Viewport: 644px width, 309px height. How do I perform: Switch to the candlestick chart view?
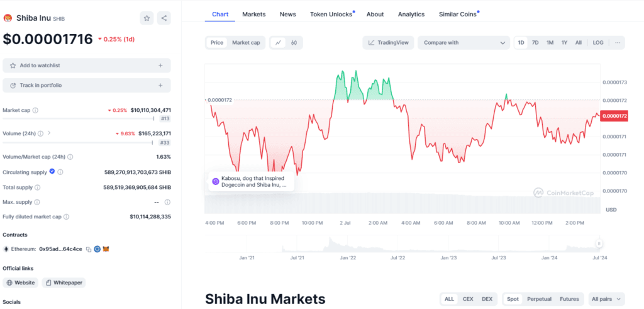[294, 43]
